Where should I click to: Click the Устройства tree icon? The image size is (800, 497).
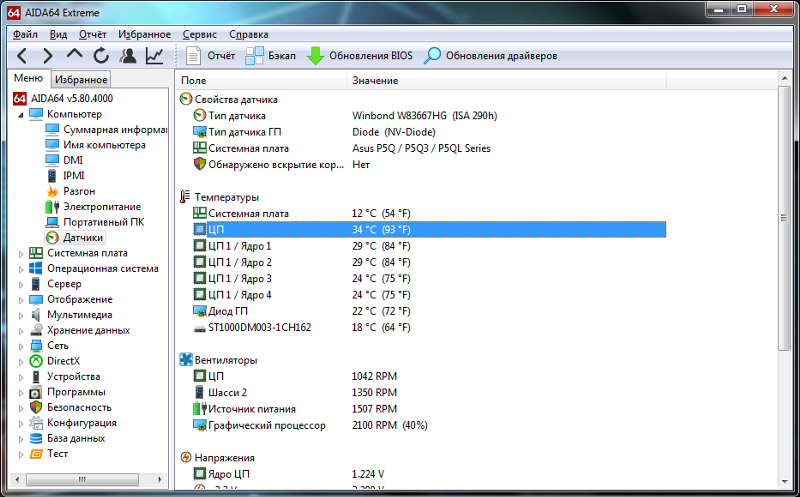pyautogui.click(x=36, y=377)
